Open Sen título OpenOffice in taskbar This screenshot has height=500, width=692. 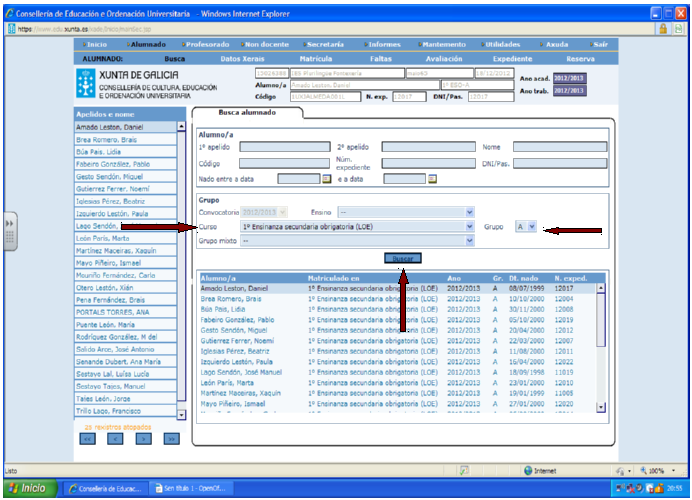point(191,489)
